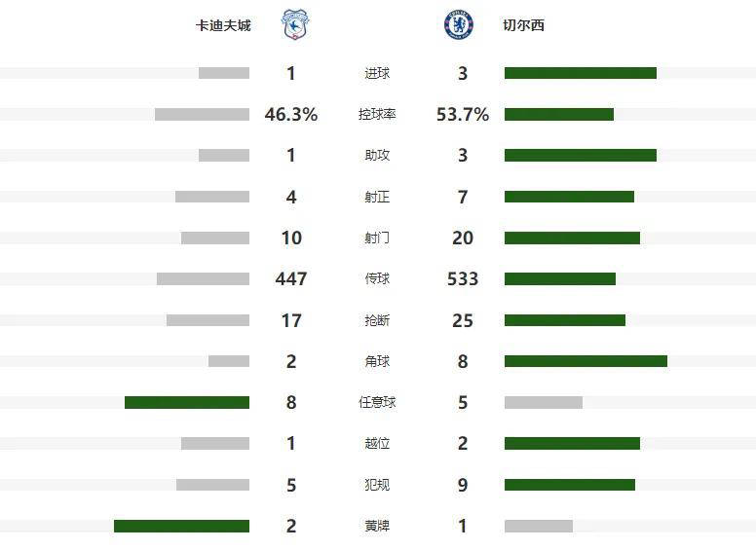Select the 进球 stat label
Viewport: 756px width, 550px height.
coord(377,74)
